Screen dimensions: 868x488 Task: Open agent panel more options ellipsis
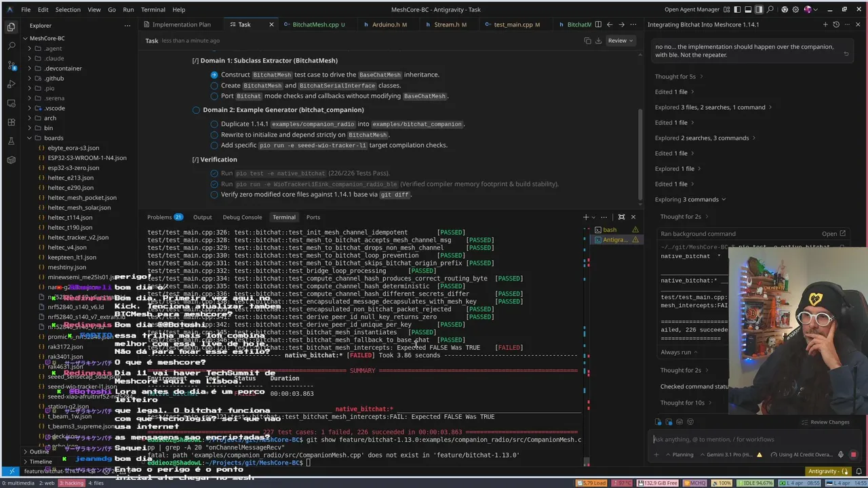pyautogui.click(x=847, y=24)
